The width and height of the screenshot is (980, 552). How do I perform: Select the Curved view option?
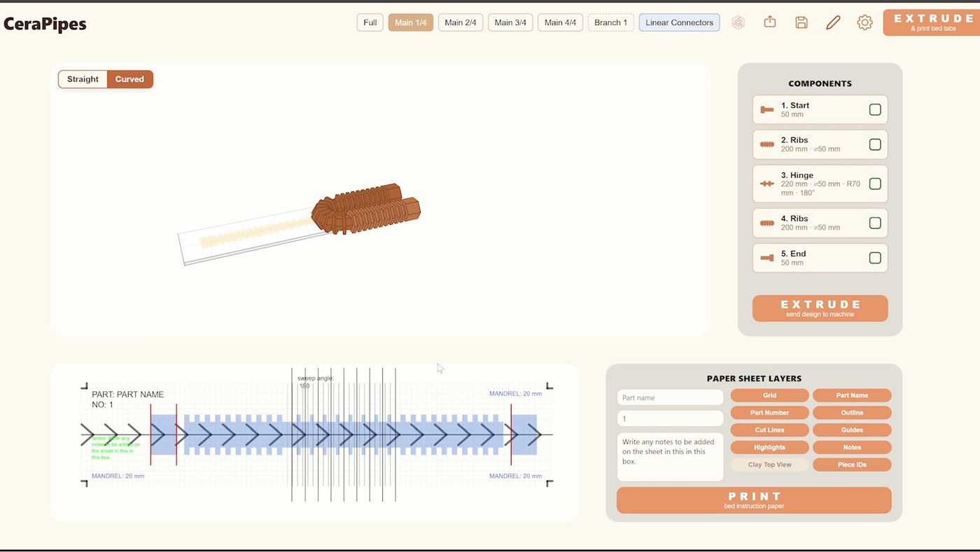(129, 79)
